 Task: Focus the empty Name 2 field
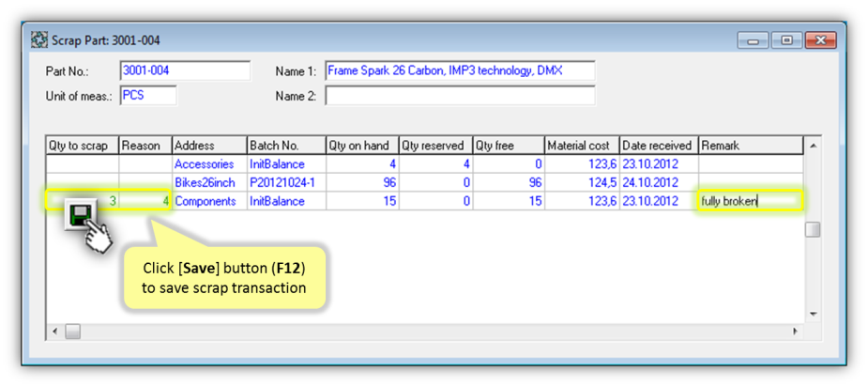(x=459, y=96)
